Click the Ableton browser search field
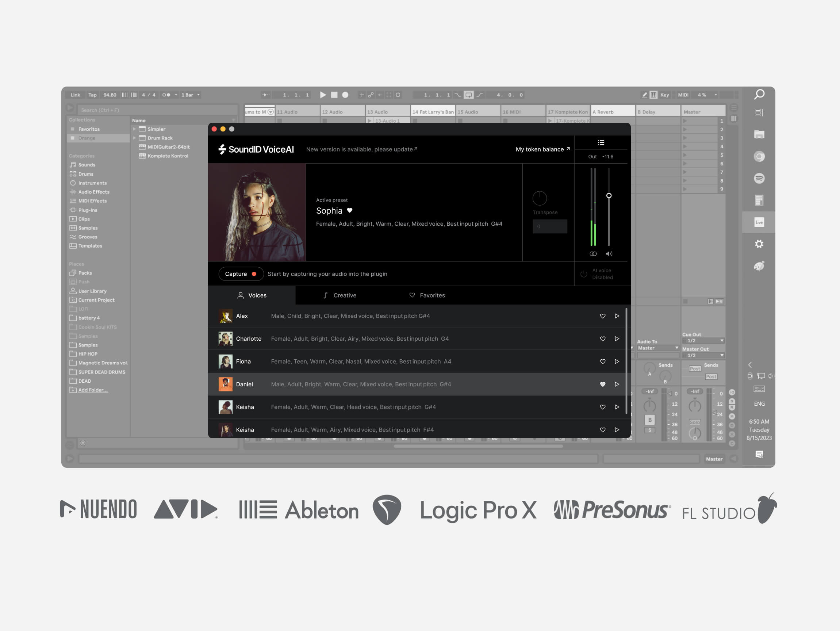This screenshot has width=840, height=631. 158,110
